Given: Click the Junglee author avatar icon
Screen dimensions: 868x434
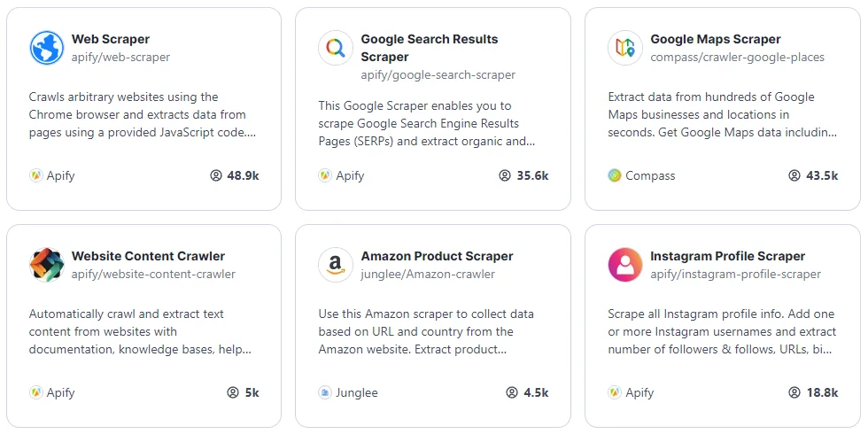Looking at the screenshot, I should (325, 392).
